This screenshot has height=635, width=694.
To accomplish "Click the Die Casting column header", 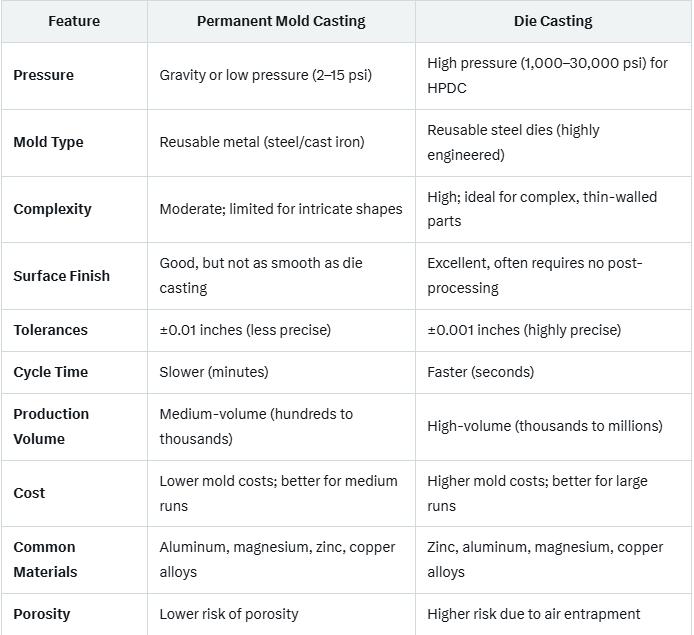I will pyautogui.click(x=553, y=21).
